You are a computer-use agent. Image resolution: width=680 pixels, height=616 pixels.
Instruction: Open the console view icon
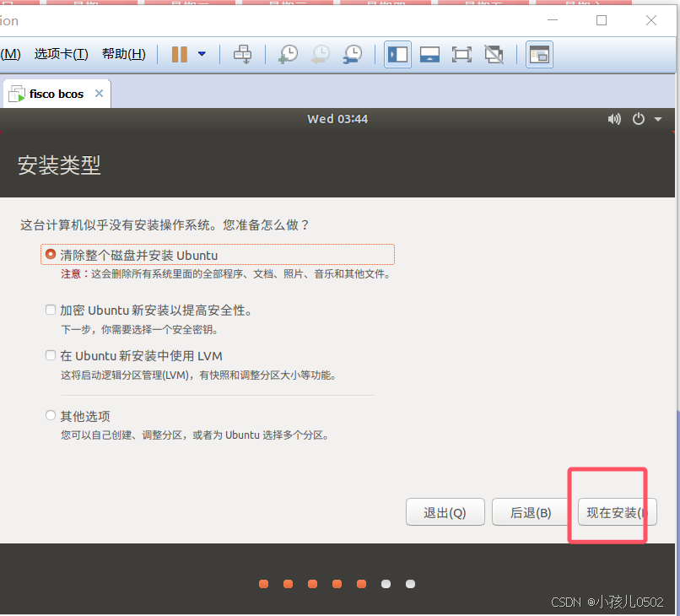(539, 54)
